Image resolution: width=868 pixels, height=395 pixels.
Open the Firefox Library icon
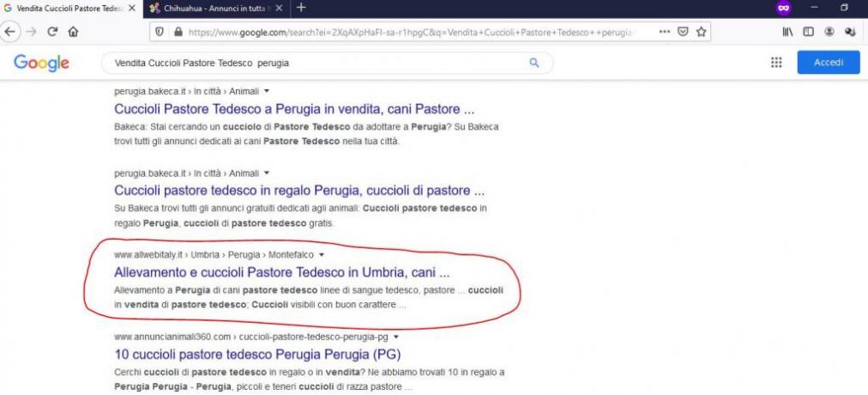click(x=787, y=32)
